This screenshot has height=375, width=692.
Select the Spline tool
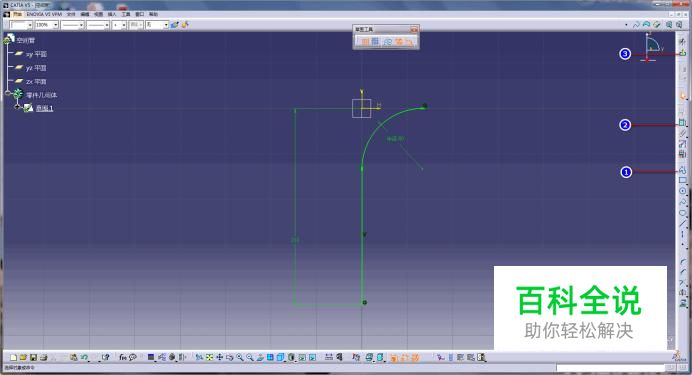[682, 202]
